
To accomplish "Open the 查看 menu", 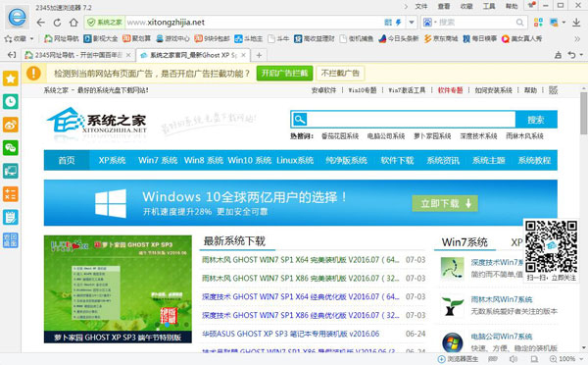I will (444, 6).
